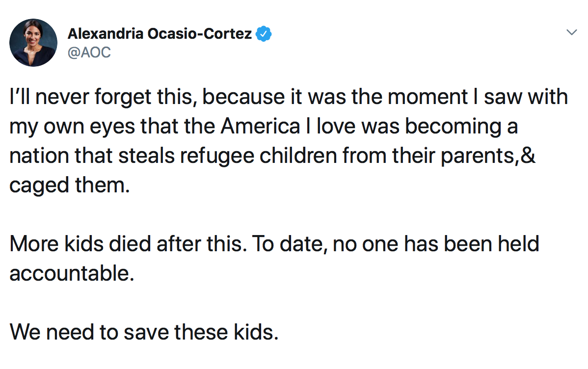588x369 pixels.
Task: Click the word "moment" in first line
Action: (x=428, y=97)
